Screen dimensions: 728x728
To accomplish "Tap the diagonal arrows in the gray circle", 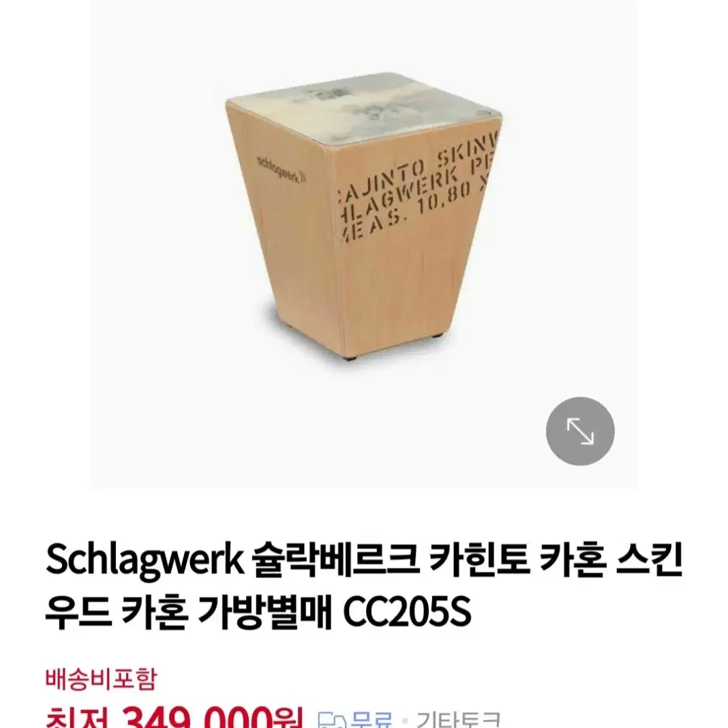I will tap(580, 431).
